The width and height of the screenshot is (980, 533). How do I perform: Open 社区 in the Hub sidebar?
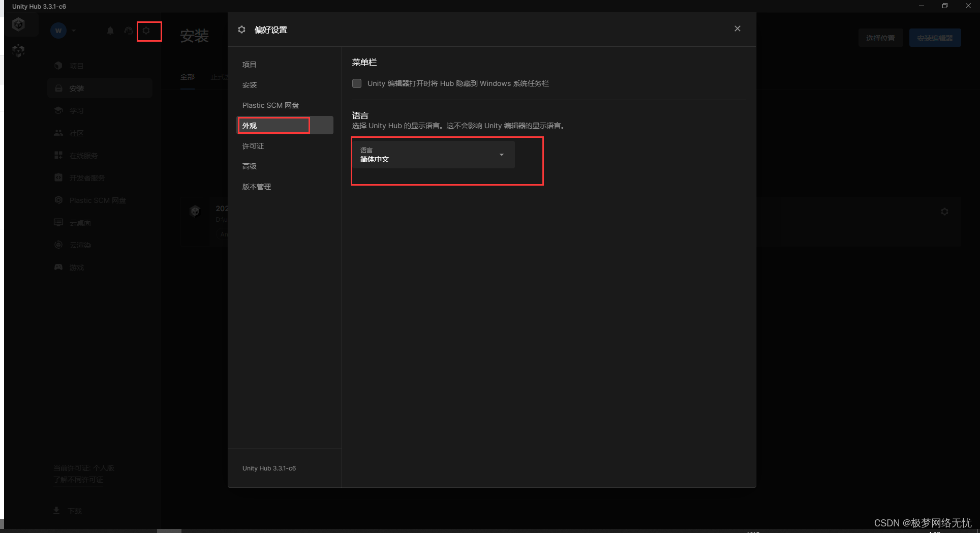tap(100, 133)
